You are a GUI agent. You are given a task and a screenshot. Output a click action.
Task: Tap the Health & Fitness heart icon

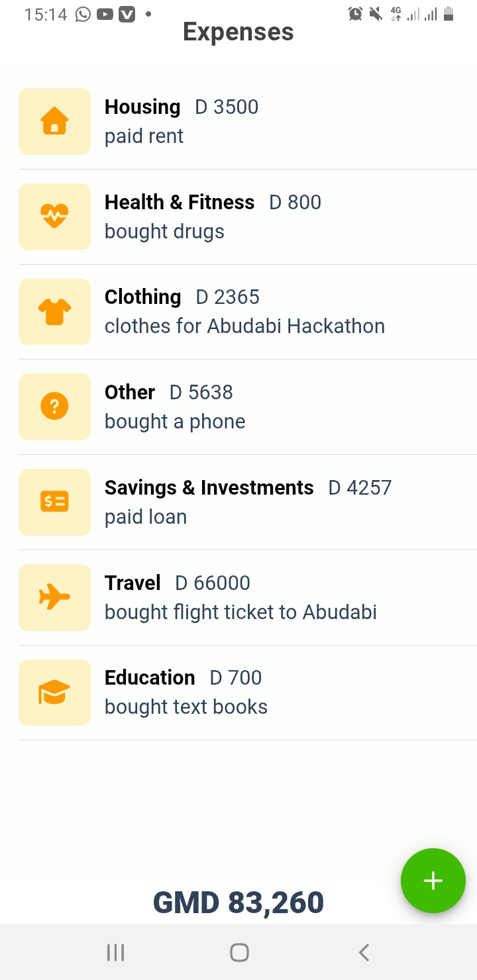(x=54, y=217)
